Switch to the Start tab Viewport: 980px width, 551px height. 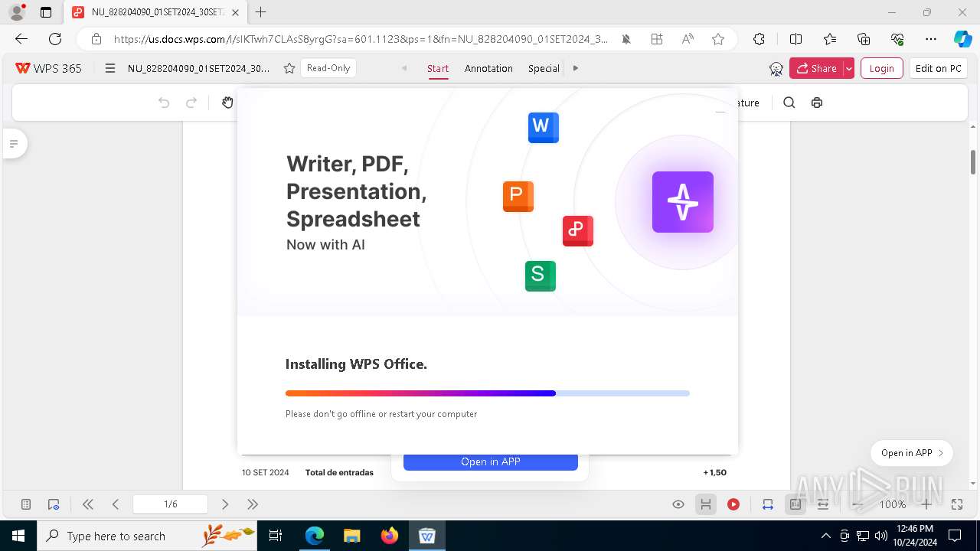[x=438, y=68]
